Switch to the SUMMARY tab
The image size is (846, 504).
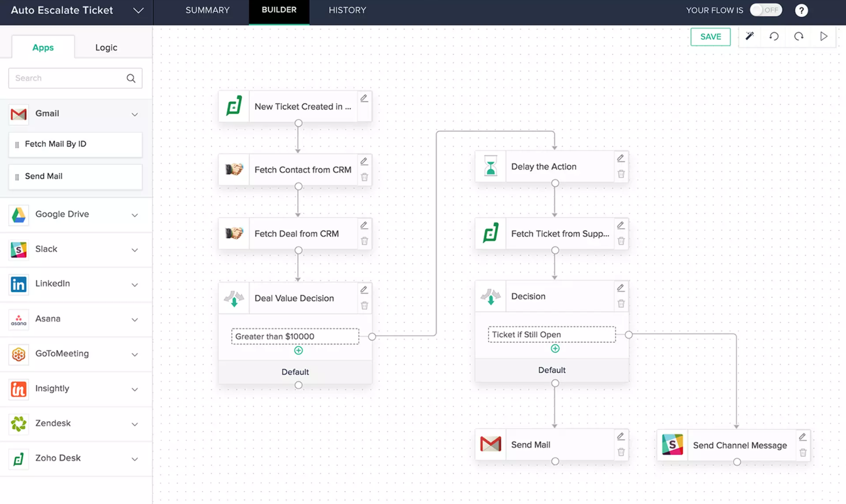(x=207, y=10)
